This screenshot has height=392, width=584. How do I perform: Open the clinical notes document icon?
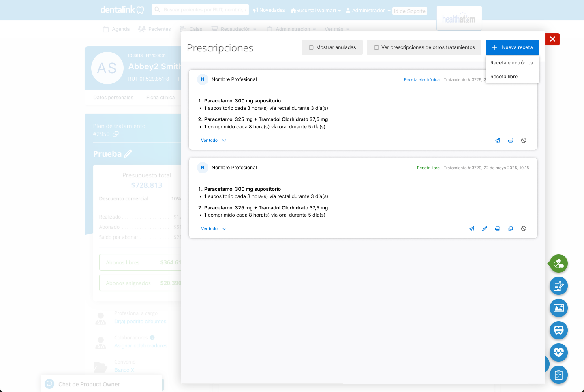[558, 286]
